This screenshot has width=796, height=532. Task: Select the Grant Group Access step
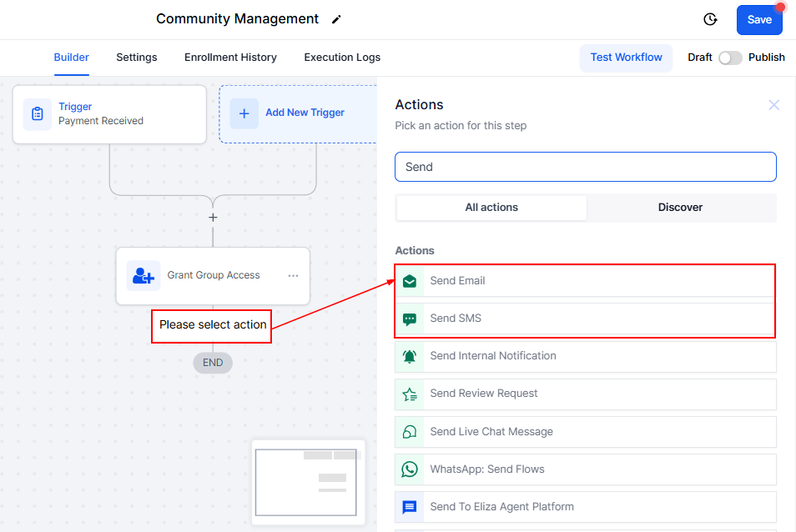pos(213,276)
